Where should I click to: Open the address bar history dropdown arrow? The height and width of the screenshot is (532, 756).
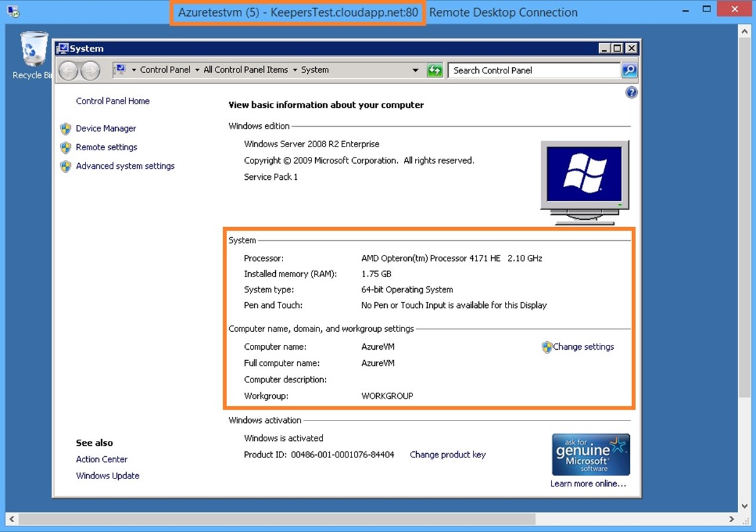tap(416, 70)
